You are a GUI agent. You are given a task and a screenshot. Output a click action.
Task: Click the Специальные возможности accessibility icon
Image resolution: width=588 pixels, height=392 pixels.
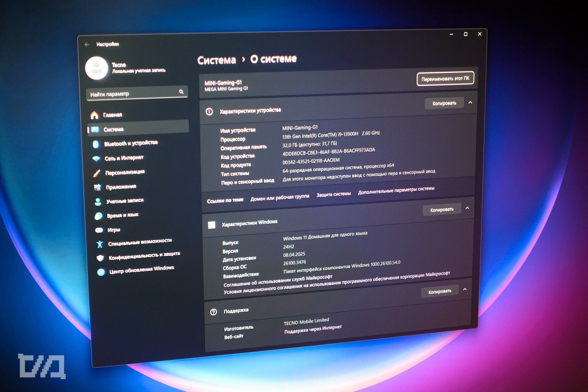[x=100, y=244]
